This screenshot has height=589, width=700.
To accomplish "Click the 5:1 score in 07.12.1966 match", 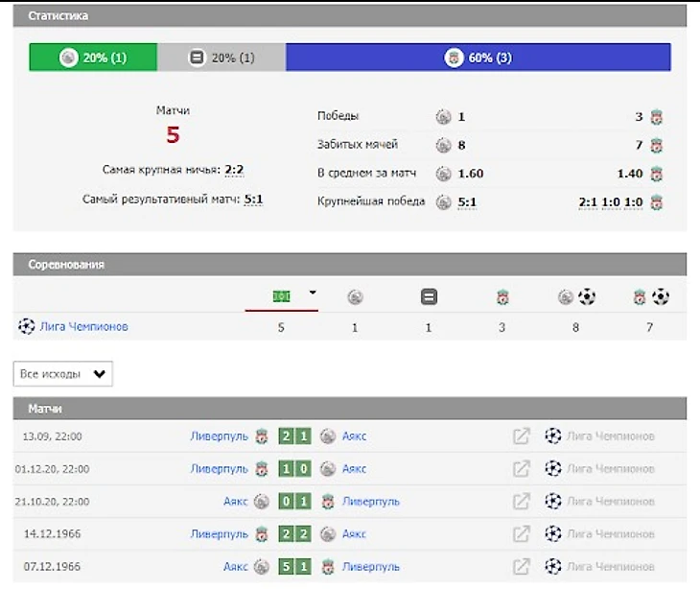I will tap(294, 566).
